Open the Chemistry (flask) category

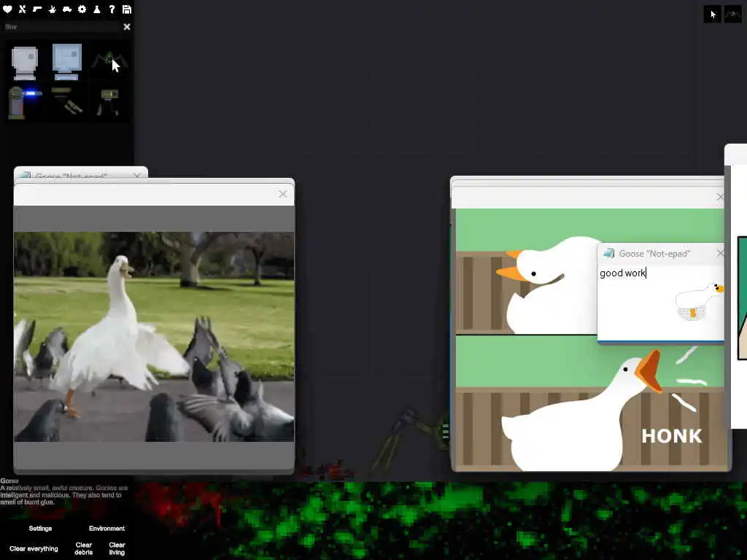click(97, 9)
